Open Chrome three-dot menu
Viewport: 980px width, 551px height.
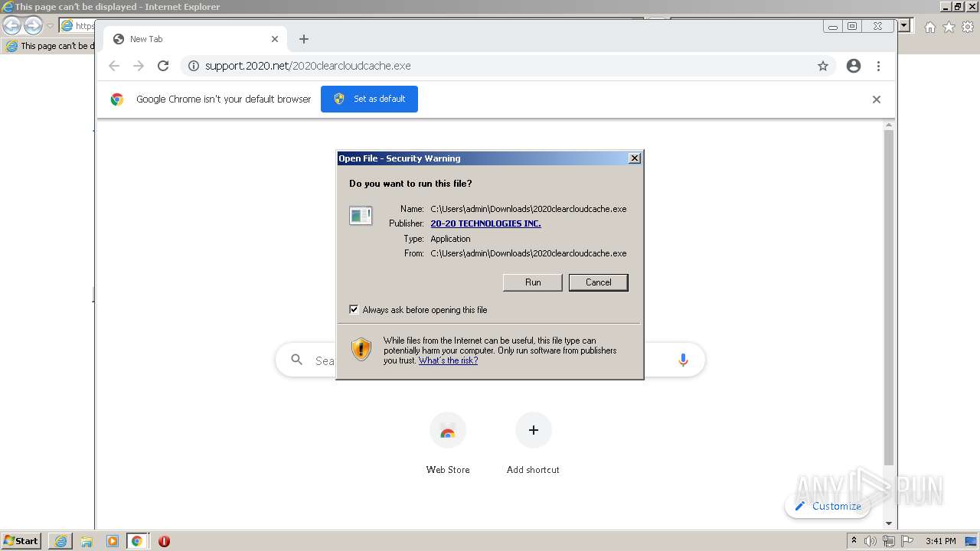[x=878, y=66]
